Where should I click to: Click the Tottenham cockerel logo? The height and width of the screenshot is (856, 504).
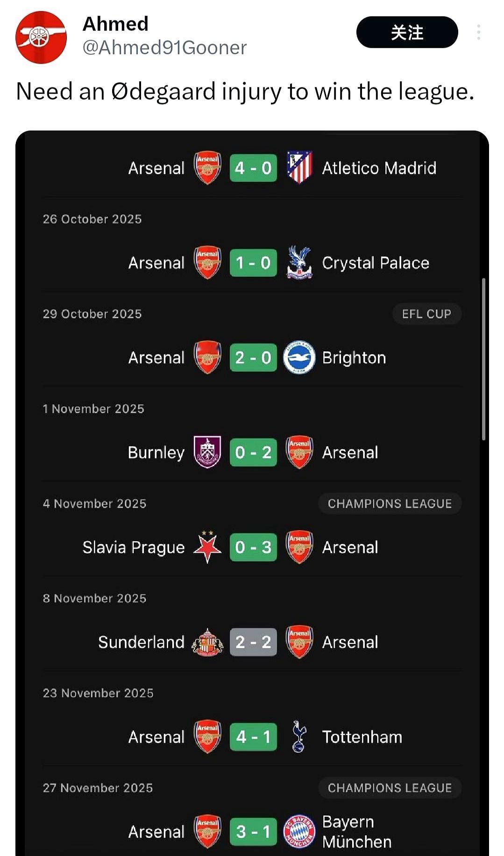tap(299, 737)
